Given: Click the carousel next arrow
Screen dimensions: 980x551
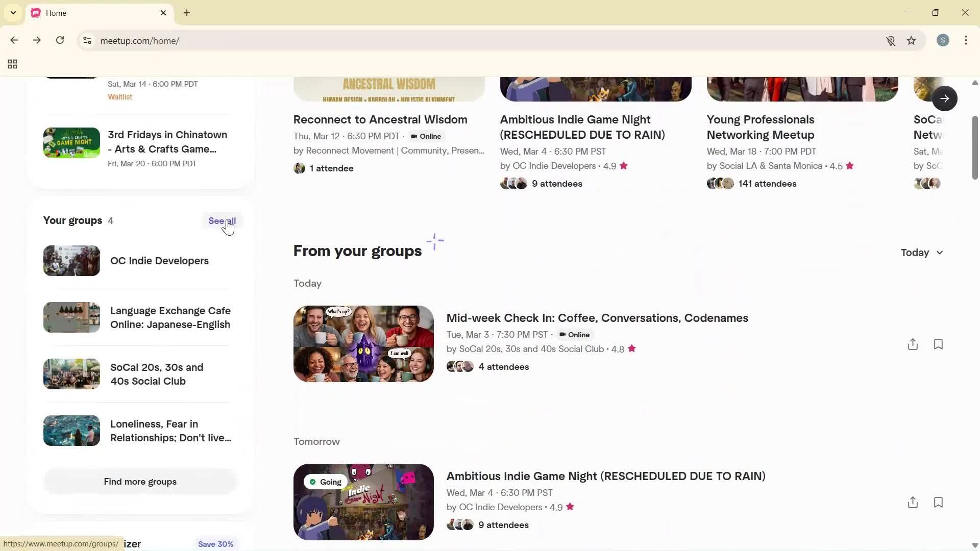Looking at the screenshot, I should [x=945, y=98].
